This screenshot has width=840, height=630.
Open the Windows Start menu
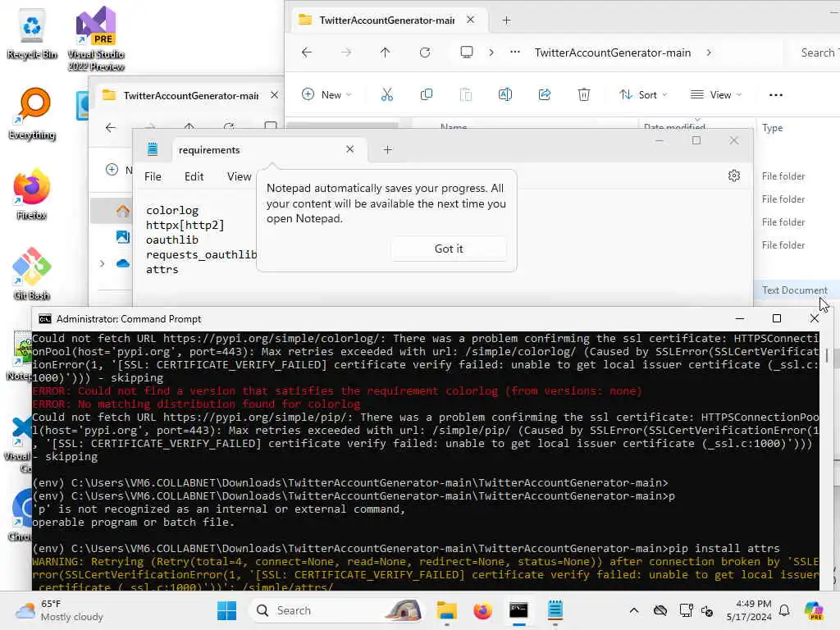pyautogui.click(x=226, y=610)
